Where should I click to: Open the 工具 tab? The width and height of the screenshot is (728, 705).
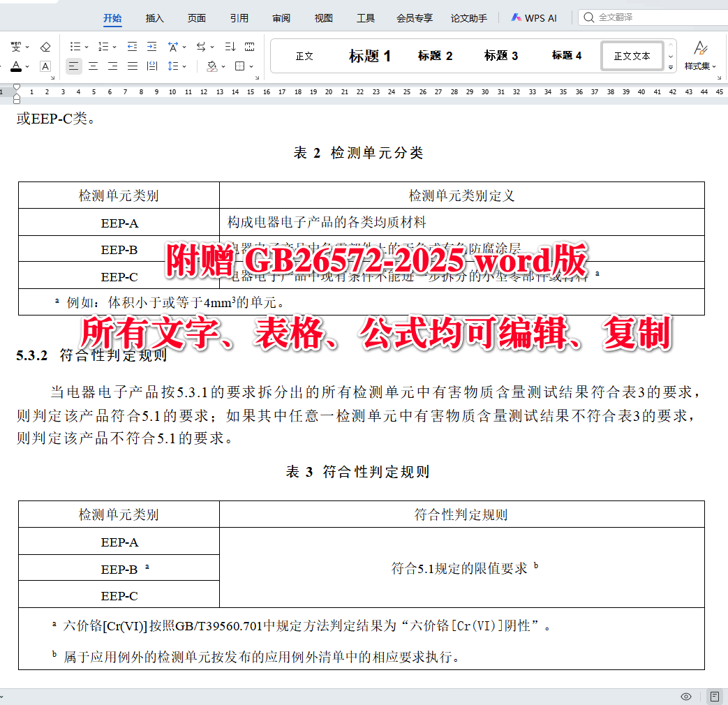366,18
